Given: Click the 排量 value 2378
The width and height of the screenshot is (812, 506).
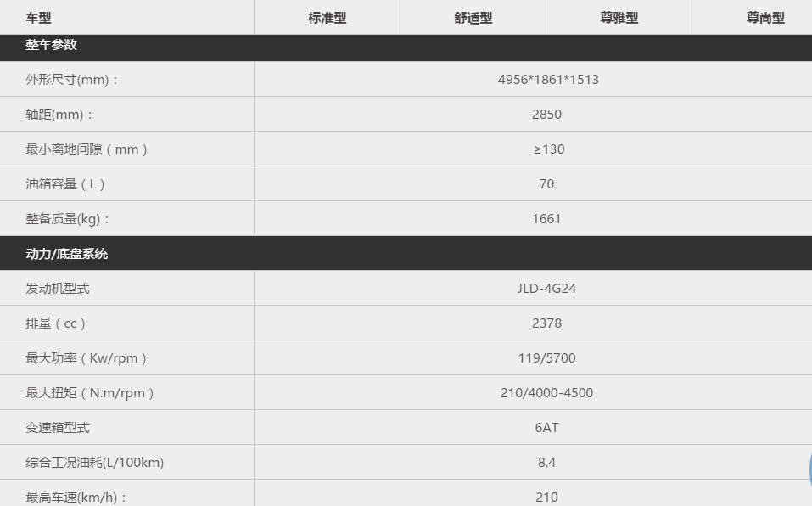Looking at the screenshot, I should [546, 323].
